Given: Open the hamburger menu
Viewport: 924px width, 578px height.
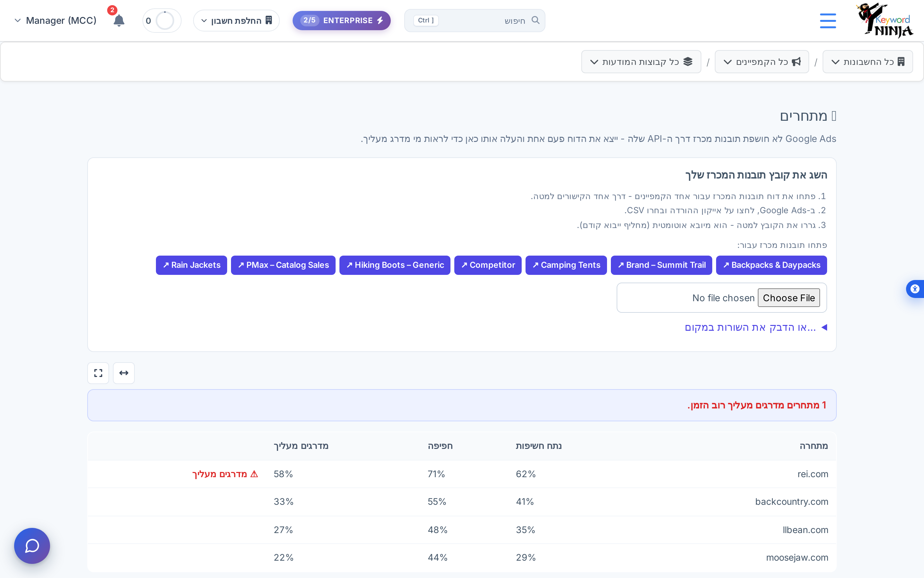Looking at the screenshot, I should click(828, 21).
